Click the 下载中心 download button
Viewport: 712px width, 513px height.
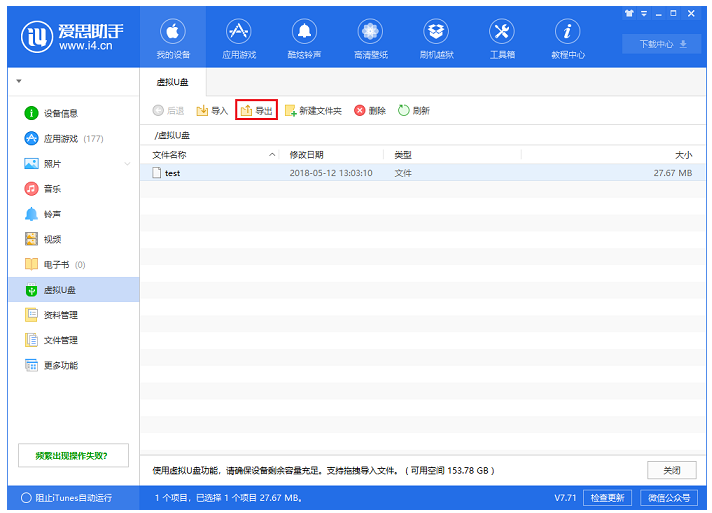[x=656, y=44]
